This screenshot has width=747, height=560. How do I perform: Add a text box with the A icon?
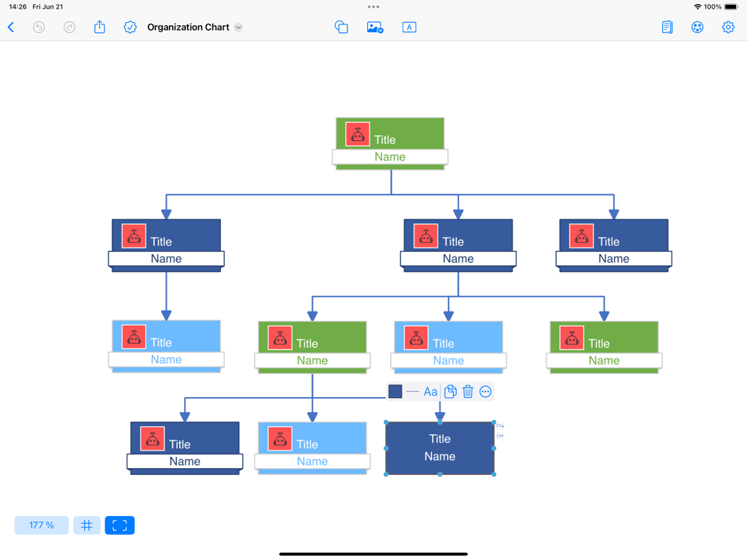[409, 28]
